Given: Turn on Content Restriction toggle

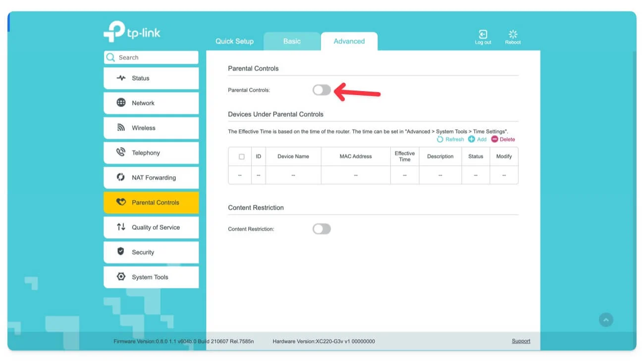Looking at the screenshot, I should [x=322, y=229].
